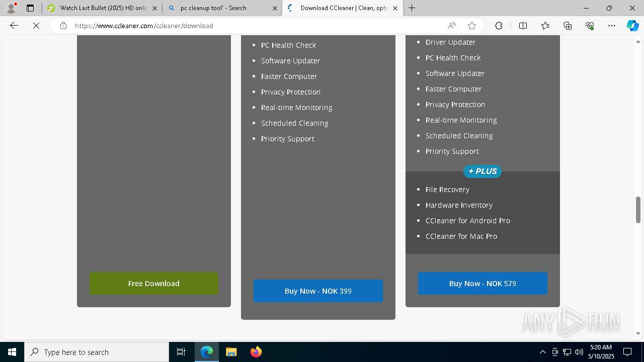Switch to Watch Last Bullet (2025) tab
644x362 pixels.
pos(102,8)
